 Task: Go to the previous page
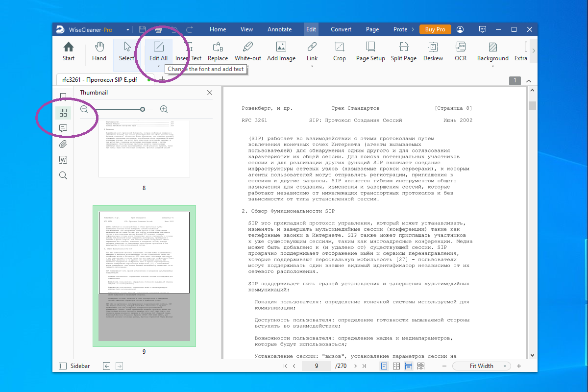point(294,366)
